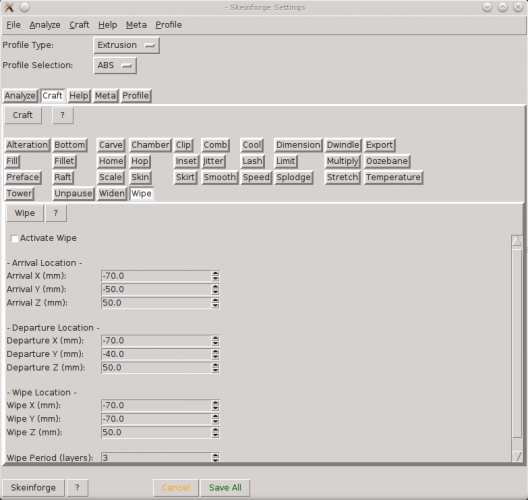
Task: Click the Departure Y input field
Action: (157, 354)
